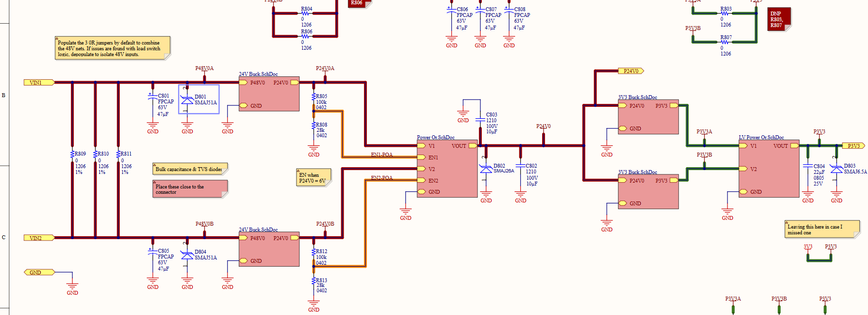
Task: Click the P3V3A label above LV Power Or
Action: (x=704, y=132)
